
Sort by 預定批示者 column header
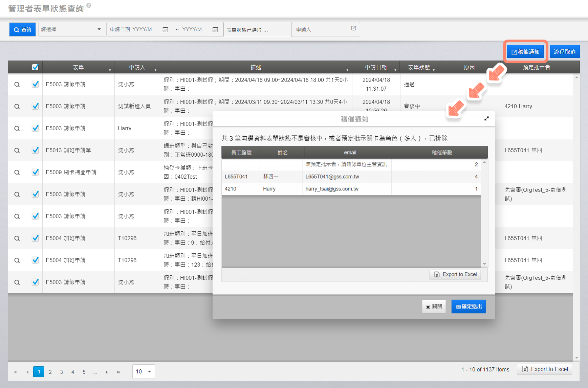(x=536, y=67)
